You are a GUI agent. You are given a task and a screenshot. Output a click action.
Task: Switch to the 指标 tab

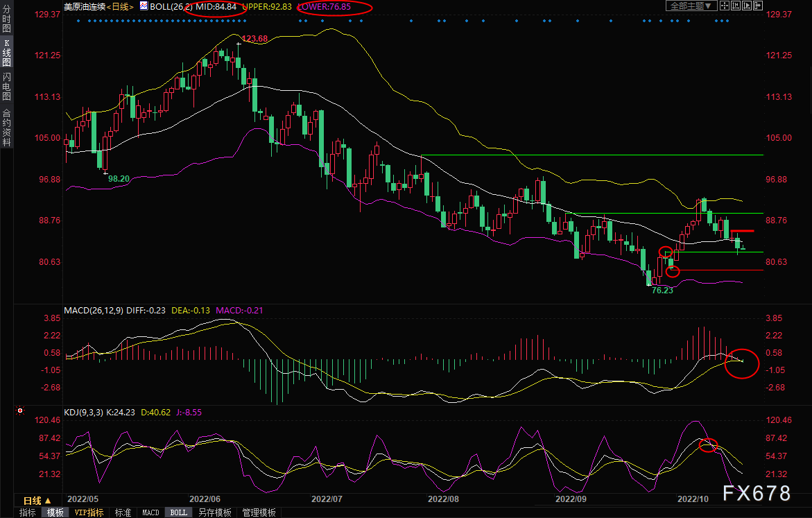coord(28,512)
